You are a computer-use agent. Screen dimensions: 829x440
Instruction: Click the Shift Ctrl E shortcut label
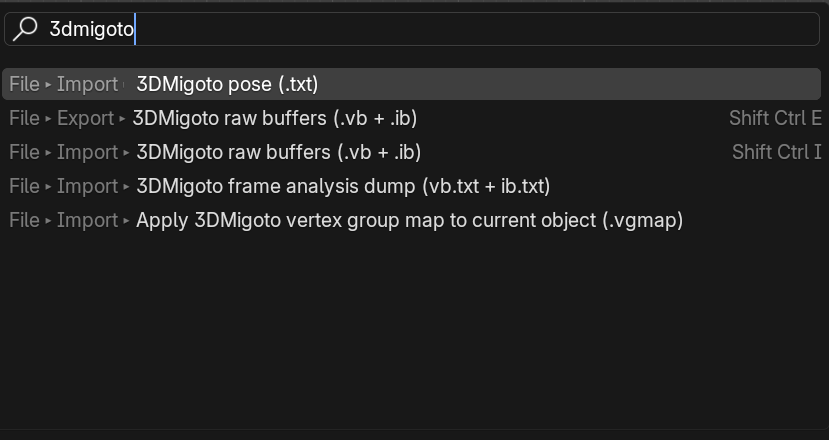click(775, 118)
